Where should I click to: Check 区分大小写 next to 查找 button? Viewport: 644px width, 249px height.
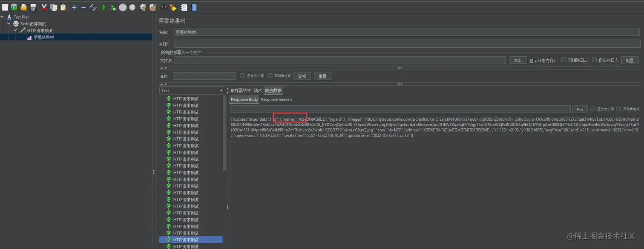[243, 76]
